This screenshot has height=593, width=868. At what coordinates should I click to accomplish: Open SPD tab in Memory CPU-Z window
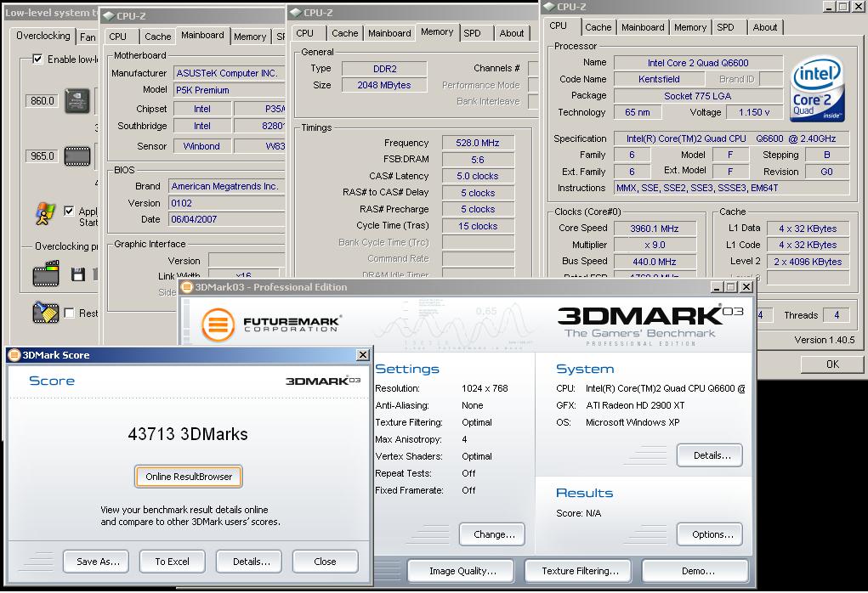point(472,33)
